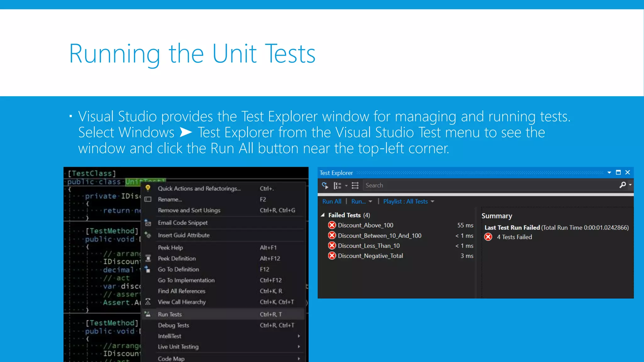Expand the Live Unit Testing submenu
The width and height of the screenshot is (644, 362).
(299, 347)
